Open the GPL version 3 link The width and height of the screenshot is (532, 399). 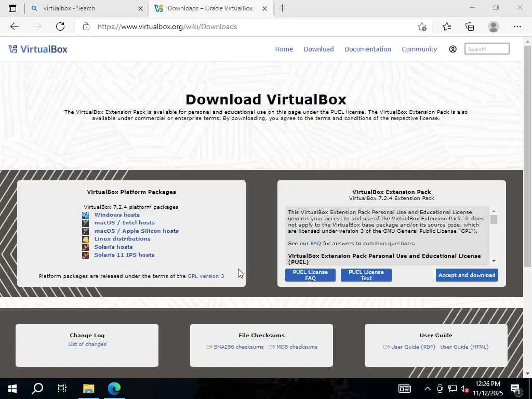pyautogui.click(x=206, y=276)
